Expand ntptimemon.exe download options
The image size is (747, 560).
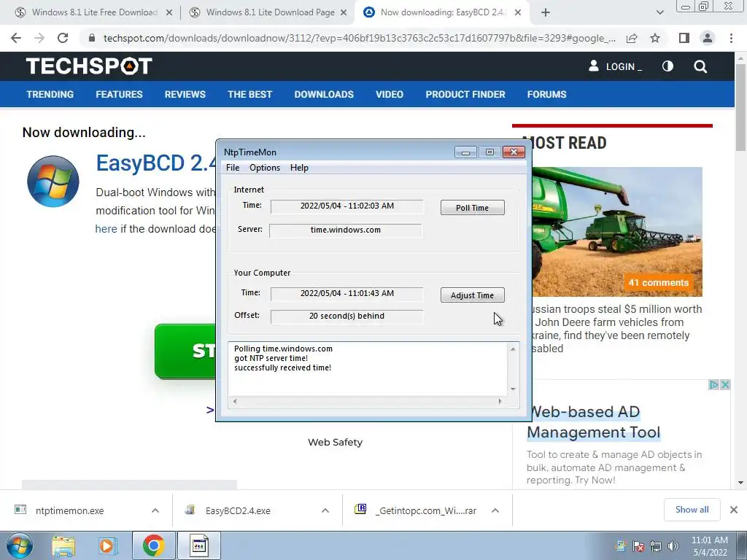pos(155,510)
